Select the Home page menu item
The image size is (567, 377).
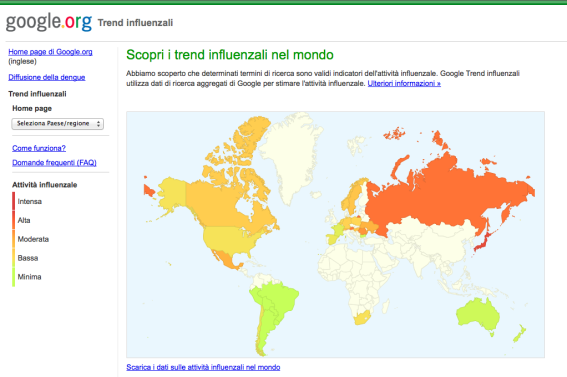[32, 108]
